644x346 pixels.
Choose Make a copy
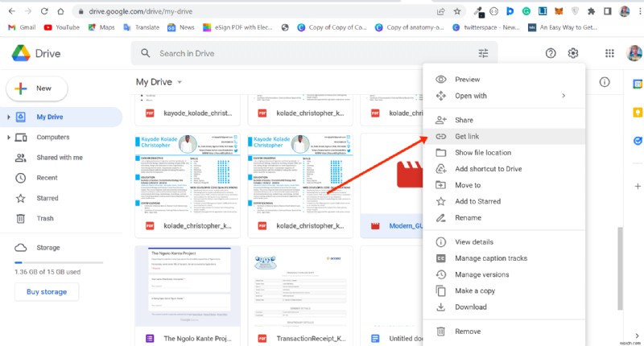coord(504,290)
